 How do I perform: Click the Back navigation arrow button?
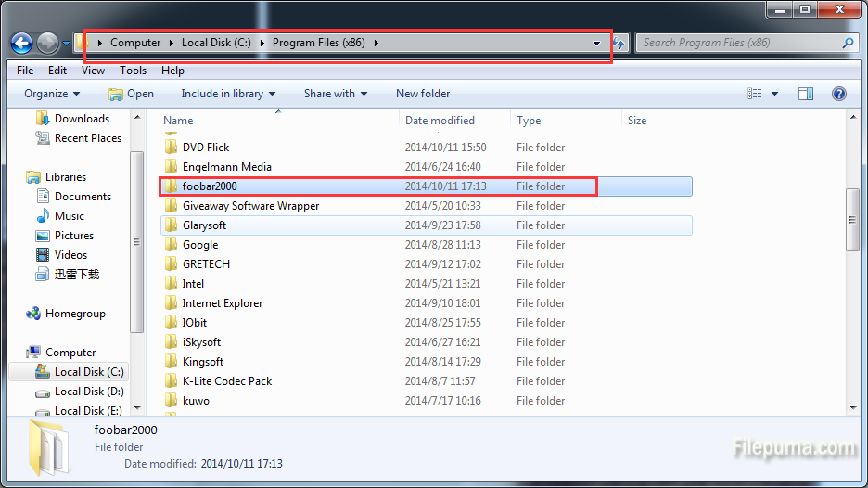(x=21, y=43)
